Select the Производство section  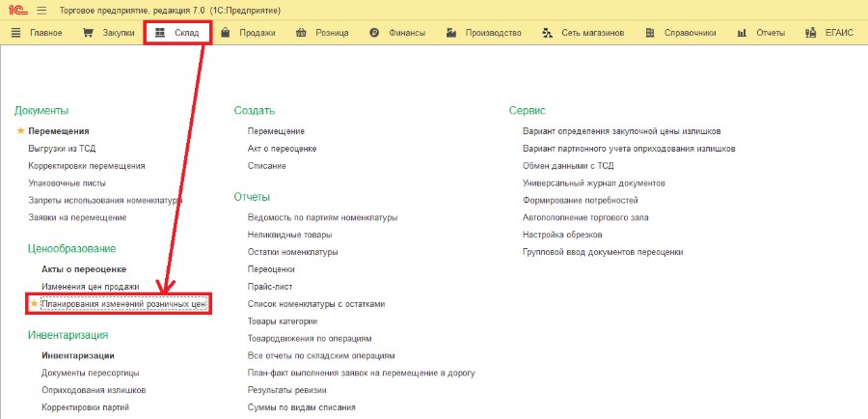pos(493,33)
